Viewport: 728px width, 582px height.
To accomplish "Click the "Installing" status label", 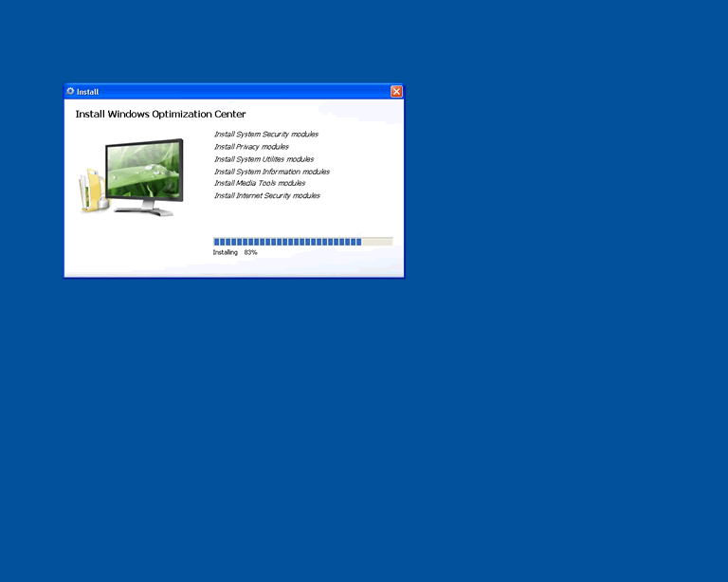I will click(x=225, y=253).
